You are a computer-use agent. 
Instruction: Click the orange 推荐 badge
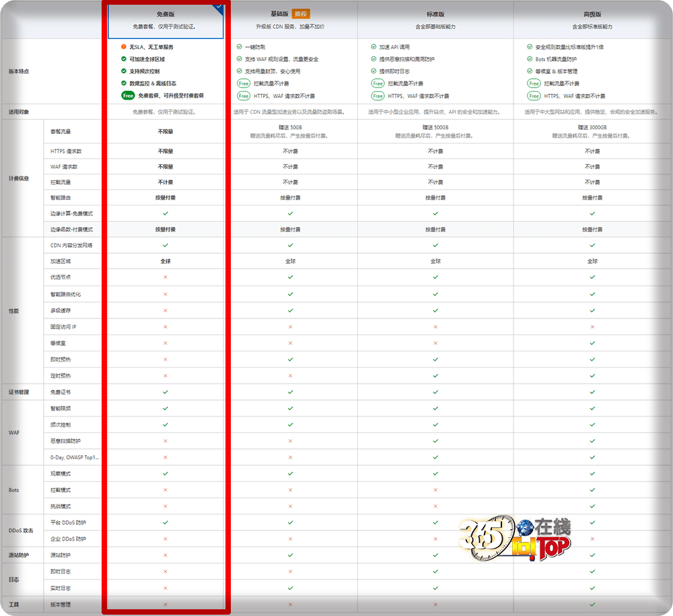pyautogui.click(x=301, y=14)
